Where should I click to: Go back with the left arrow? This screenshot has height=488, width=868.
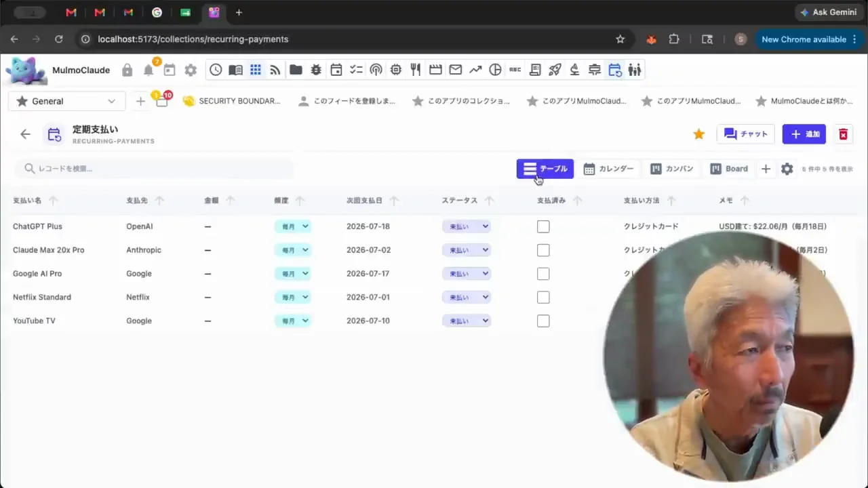point(25,134)
